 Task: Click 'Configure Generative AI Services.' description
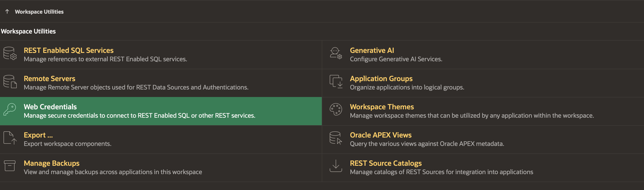(396, 59)
